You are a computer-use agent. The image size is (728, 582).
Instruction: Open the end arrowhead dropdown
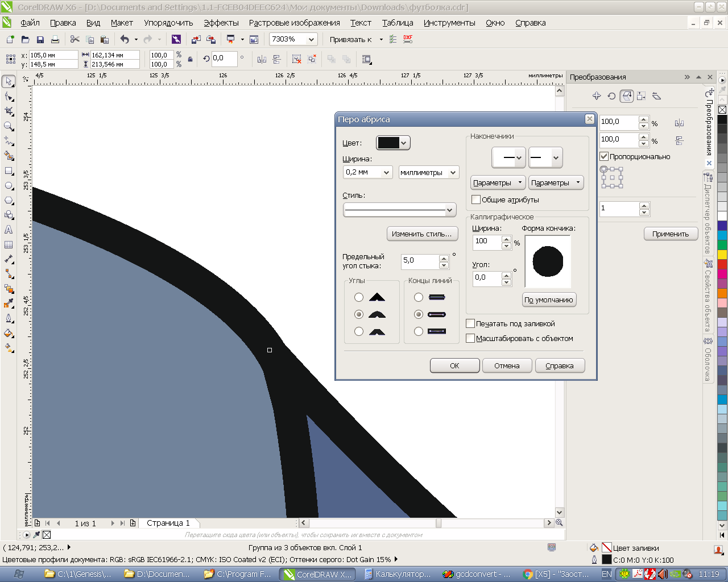[x=546, y=157]
